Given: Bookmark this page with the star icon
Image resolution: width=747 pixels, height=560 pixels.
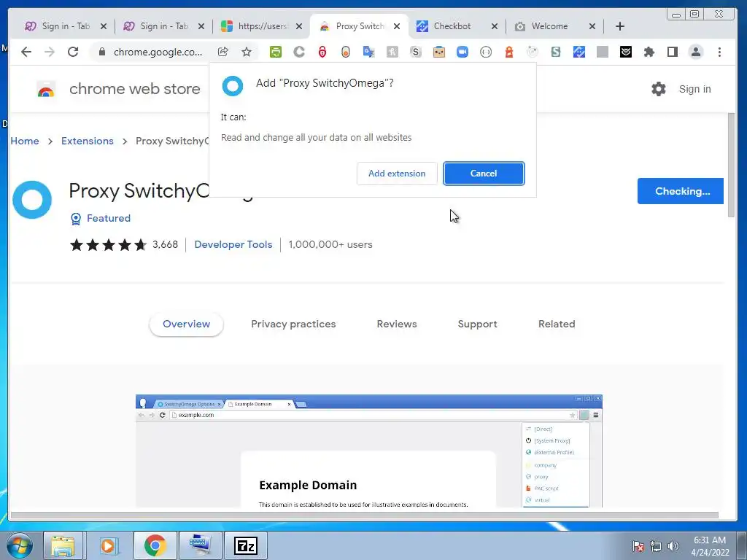Looking at the screenshot, I should click(247, 52).
